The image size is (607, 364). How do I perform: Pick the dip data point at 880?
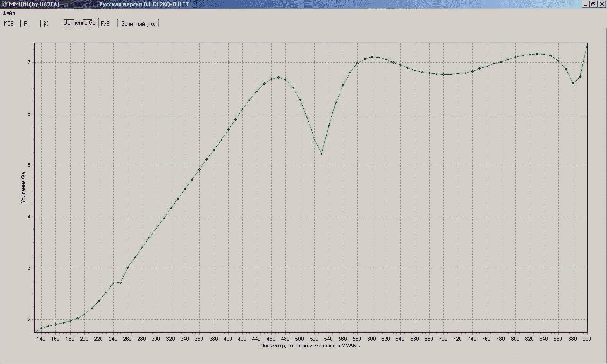click(x=573, y=83)
